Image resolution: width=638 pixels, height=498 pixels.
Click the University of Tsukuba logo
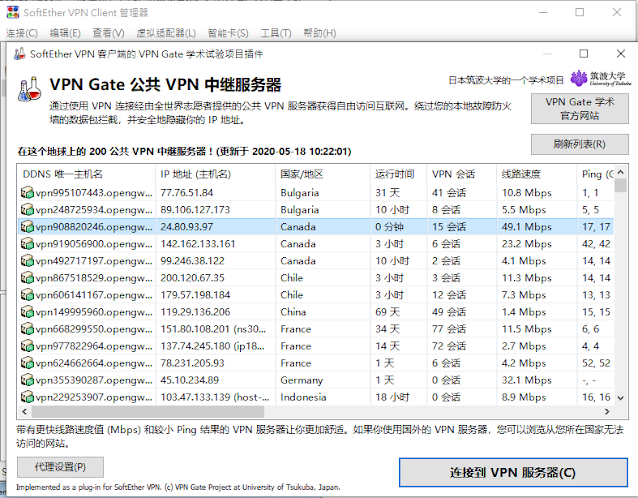pyautogui.click(x=600, y=78)
